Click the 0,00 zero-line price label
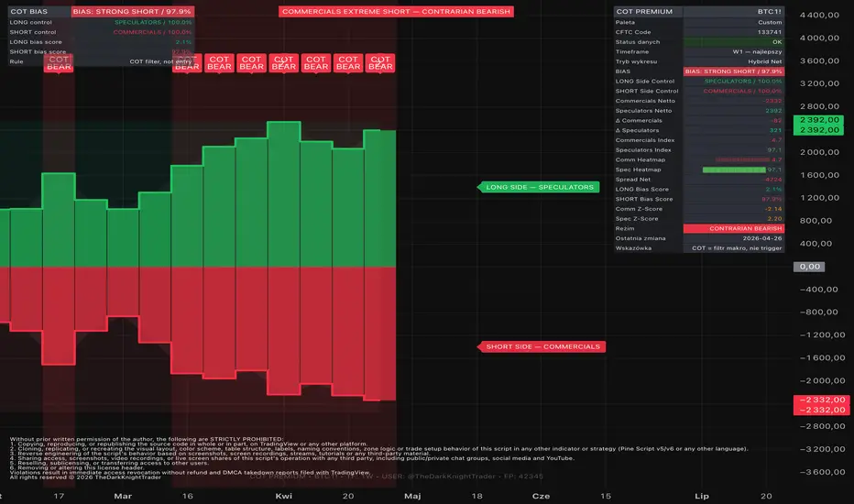Screen dimensions: 854x504 click(x=809, y=267)
